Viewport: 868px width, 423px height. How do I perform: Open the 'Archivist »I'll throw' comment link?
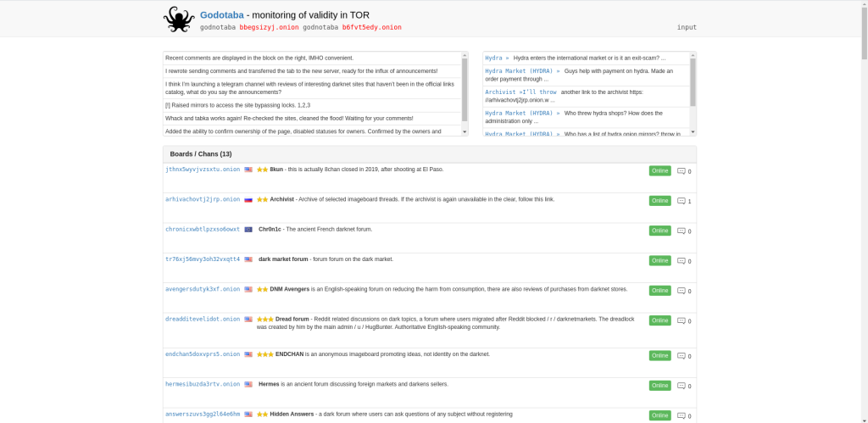point(521,92)
